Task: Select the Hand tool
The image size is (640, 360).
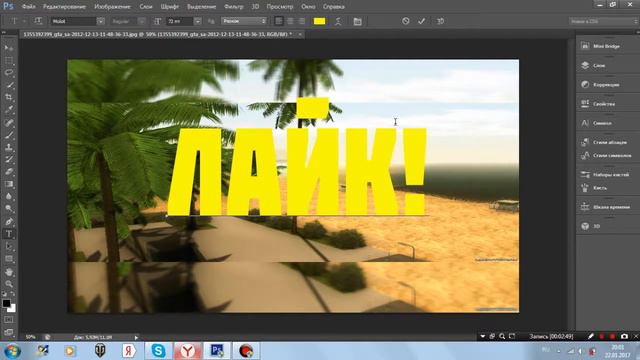Action: [x=9, y=272]
